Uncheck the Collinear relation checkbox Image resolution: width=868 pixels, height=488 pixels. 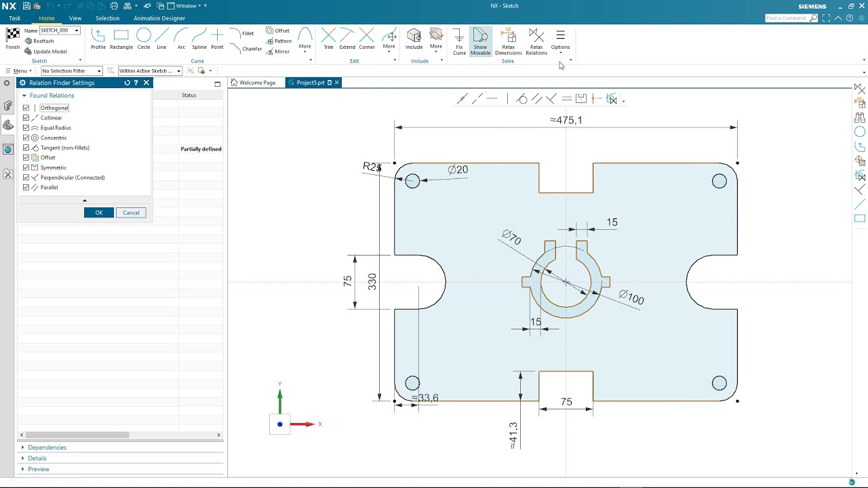(26, 118)
